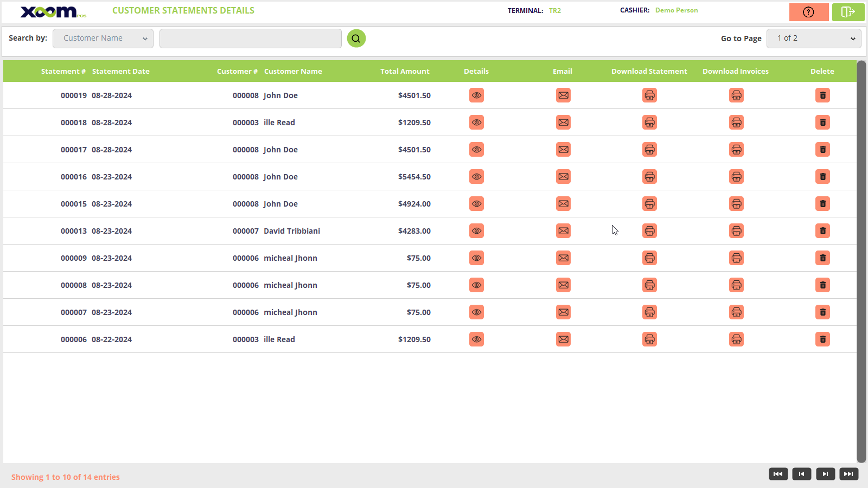Email statement 000019 to John Doe

tap(563, 95)
